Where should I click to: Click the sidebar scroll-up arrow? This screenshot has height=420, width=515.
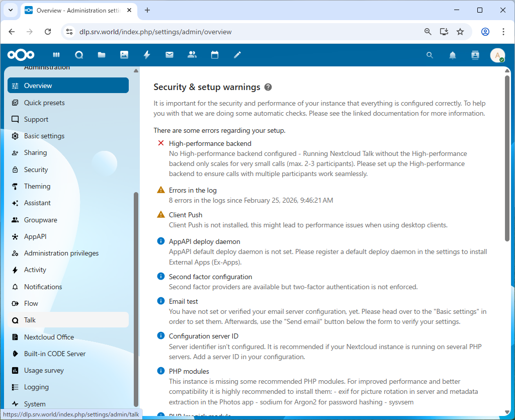point(136,70)
